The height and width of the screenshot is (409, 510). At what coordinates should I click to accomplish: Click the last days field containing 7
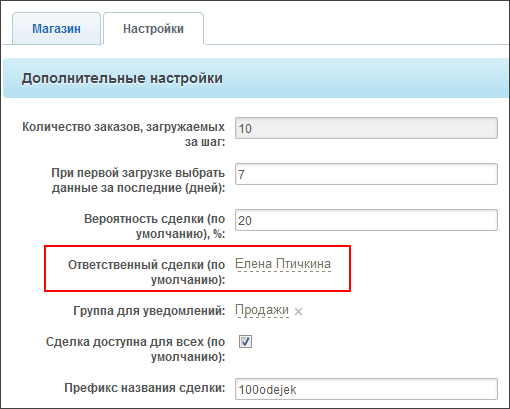coord(366,174)
